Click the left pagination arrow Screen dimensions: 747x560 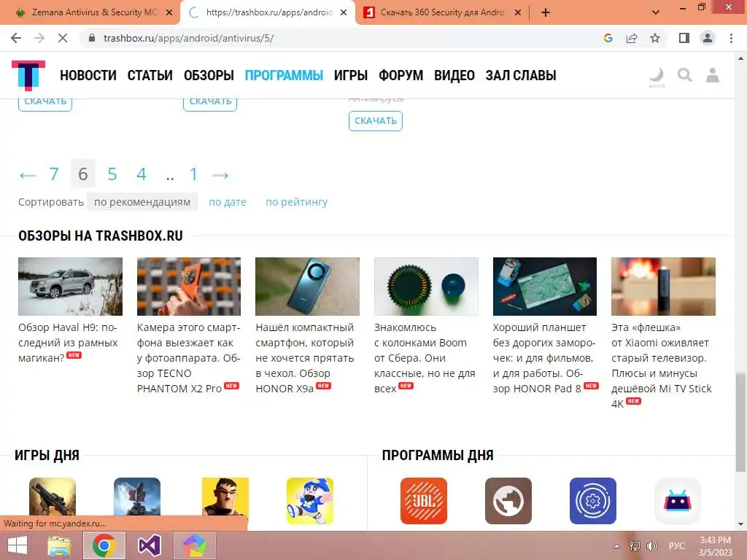pyautogui.click(x=28, y=175)
